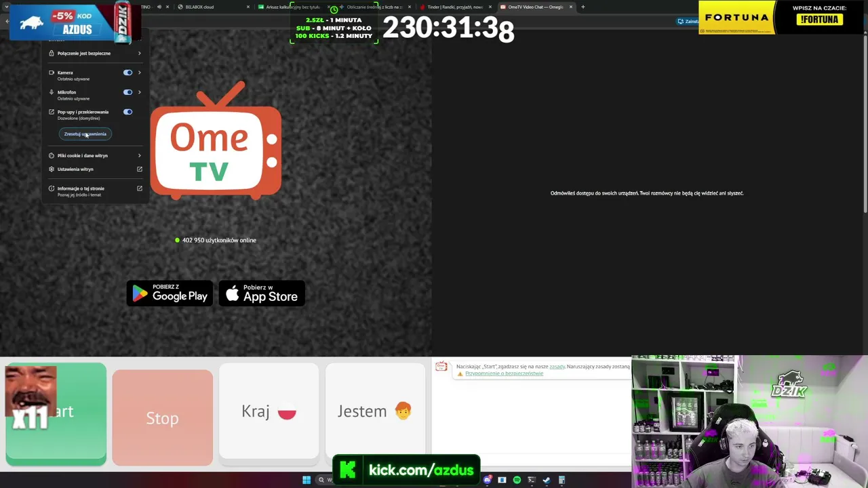868x488 pixels.
Task: Click the OmeTV television logo
Action: pyautogui.click(x=216, y=140)
